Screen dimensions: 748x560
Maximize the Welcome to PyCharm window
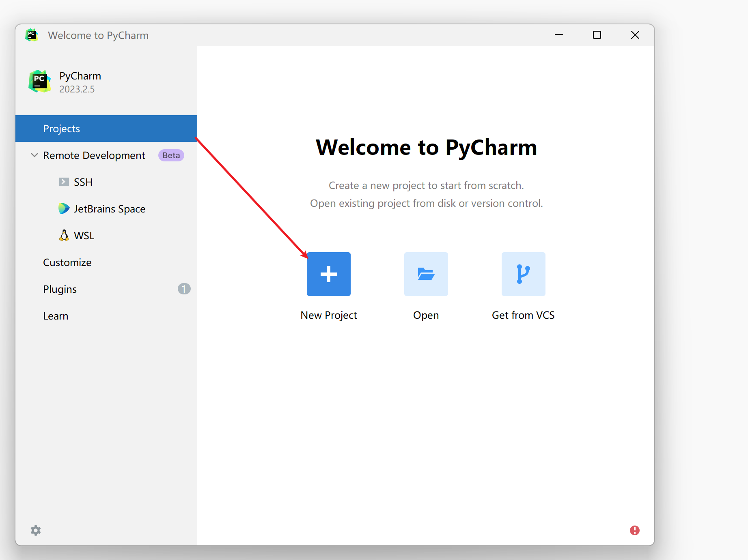pos(597,35)
